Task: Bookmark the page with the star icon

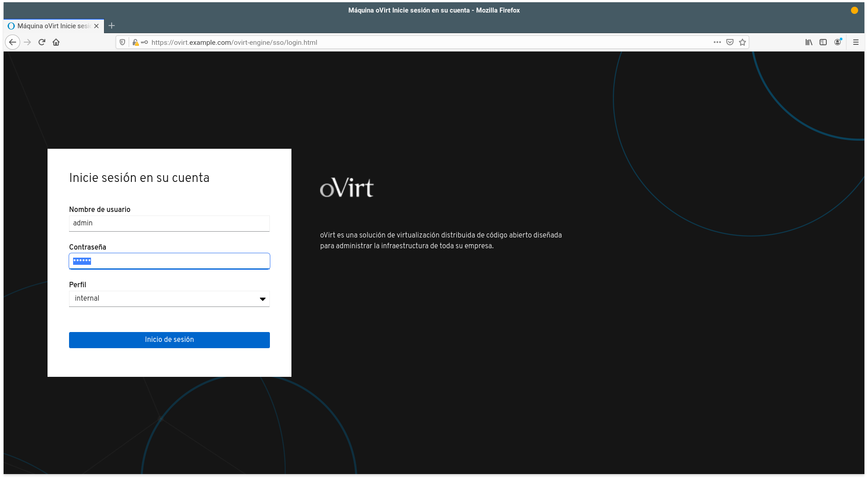Action: [x=742, y=42]
